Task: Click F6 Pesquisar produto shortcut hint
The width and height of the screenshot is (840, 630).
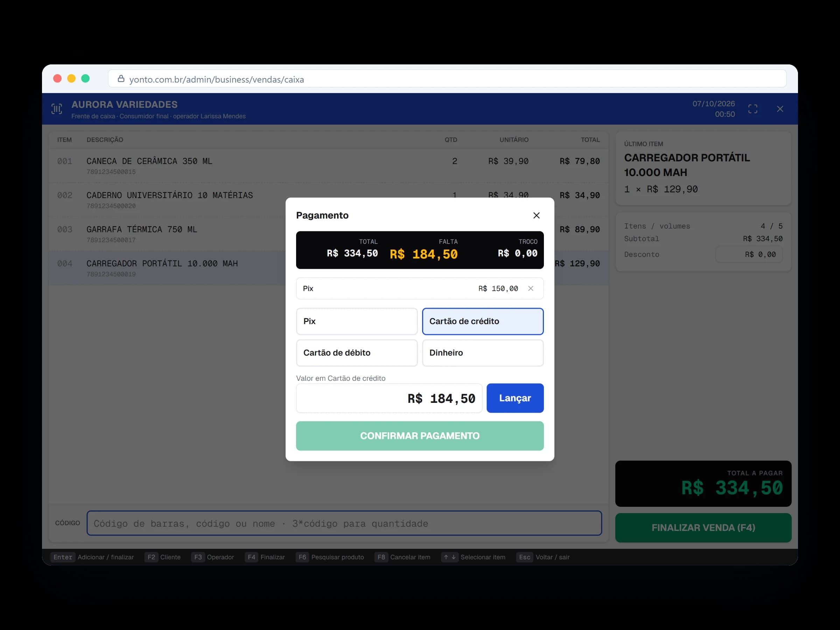Action: (x=330, y=557)
